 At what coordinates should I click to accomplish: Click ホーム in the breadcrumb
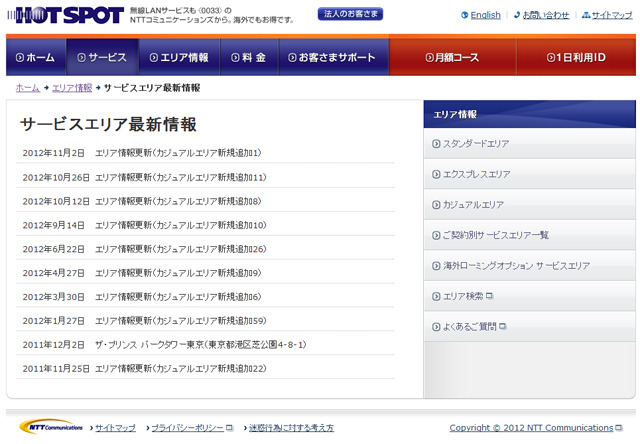pyautogui.click(x=28, y=88)
